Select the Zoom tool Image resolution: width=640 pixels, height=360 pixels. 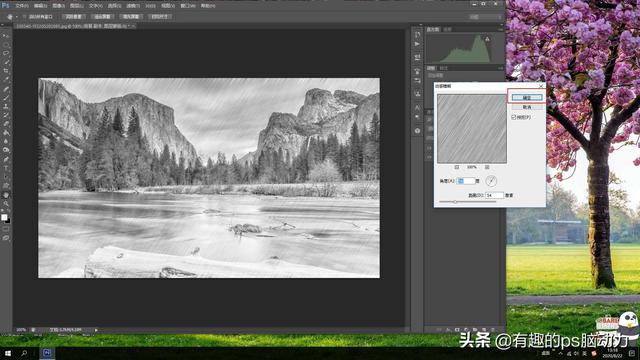click(6, 204)
